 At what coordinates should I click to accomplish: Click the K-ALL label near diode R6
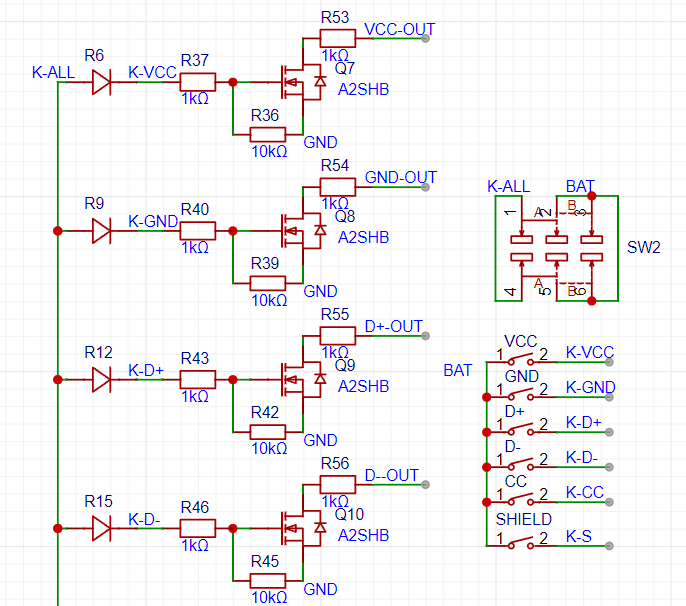pos(53,72)
